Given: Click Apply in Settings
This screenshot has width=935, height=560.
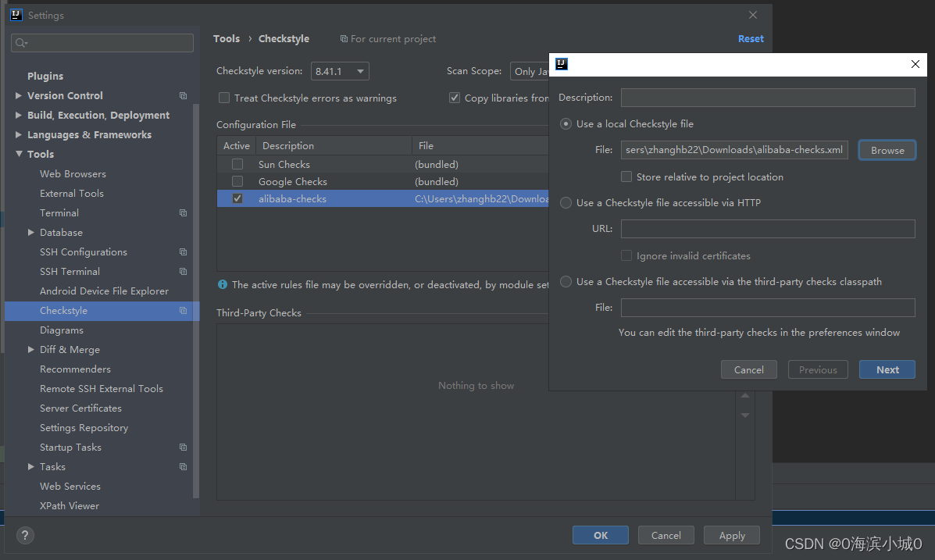Looking at the screenshot, I should [x=732, y=535].
